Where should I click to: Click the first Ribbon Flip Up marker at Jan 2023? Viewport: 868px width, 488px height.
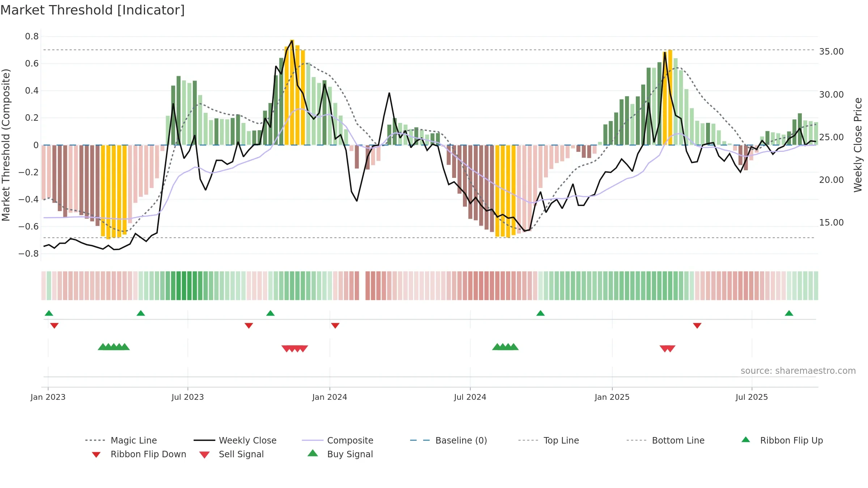tap(49, 313)
